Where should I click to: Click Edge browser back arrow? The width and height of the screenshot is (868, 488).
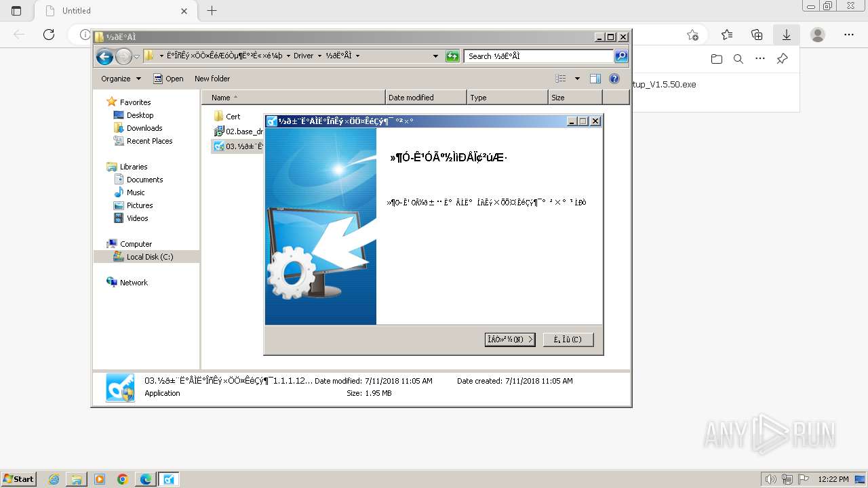click(x=19, y=35)
